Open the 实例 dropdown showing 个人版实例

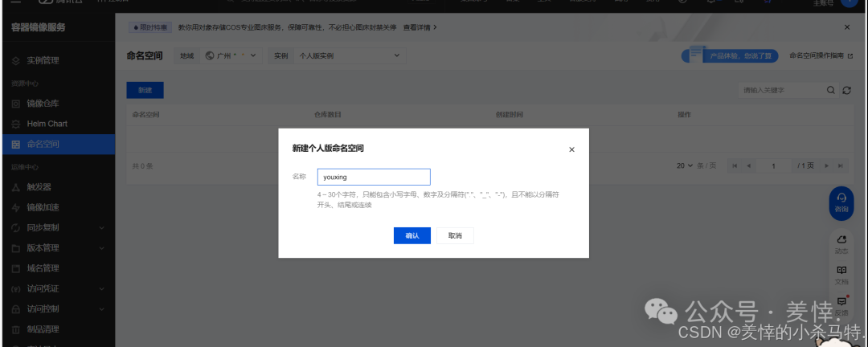click(350, 56)
